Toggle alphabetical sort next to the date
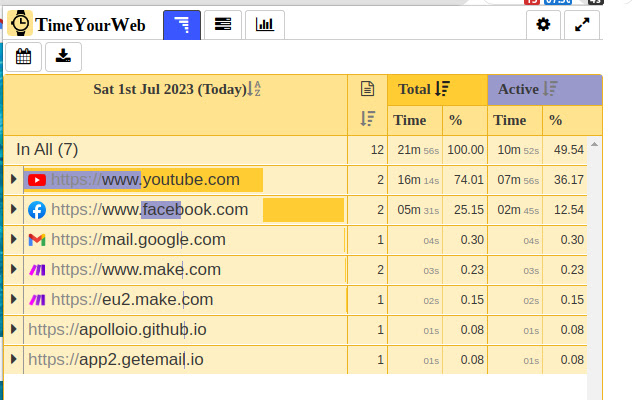 tap(254, 89)
